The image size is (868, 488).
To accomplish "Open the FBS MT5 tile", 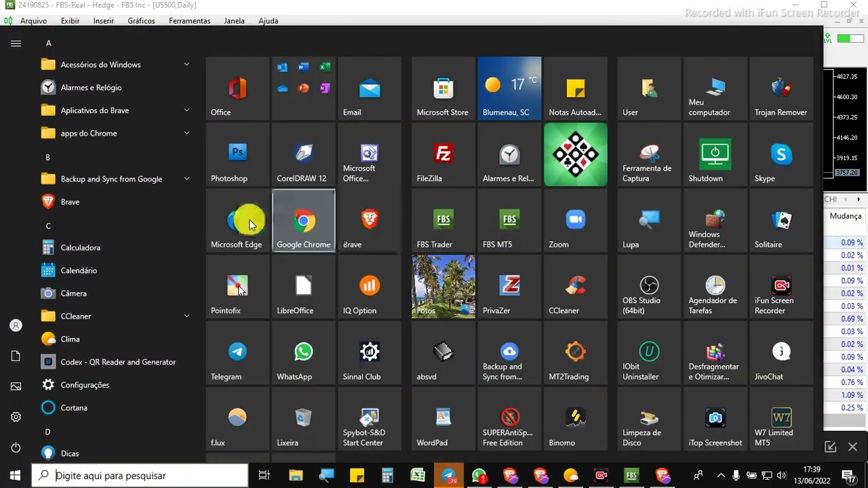I will (x=509, y=220).
